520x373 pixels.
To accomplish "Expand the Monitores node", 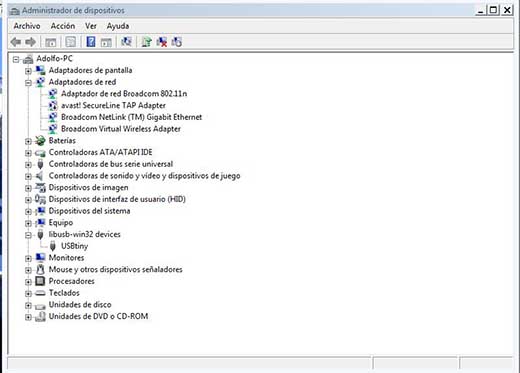I will tap(28, 258).
